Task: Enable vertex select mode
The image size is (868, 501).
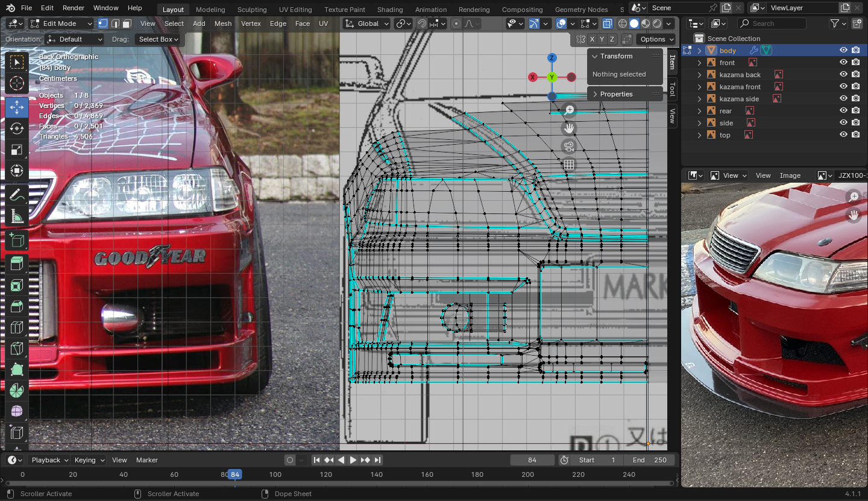Action: coord(103,24)
